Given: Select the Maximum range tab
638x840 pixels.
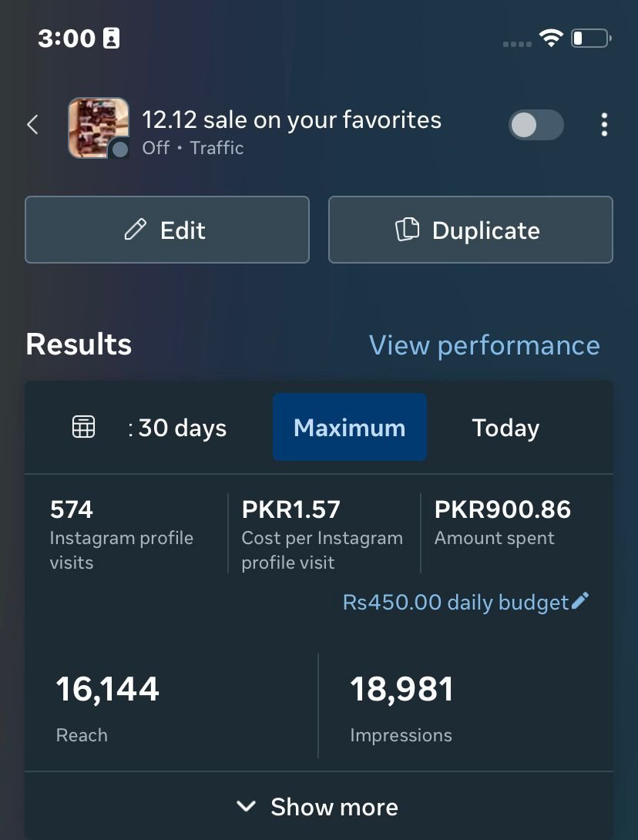Looking at the screenshot, I should (350, 428).
